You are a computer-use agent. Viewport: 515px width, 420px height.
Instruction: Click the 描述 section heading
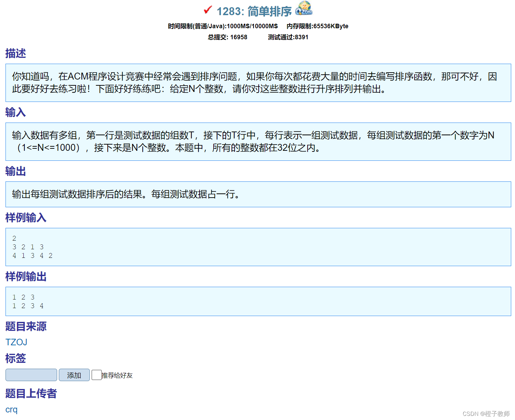(x=15, y=53)
